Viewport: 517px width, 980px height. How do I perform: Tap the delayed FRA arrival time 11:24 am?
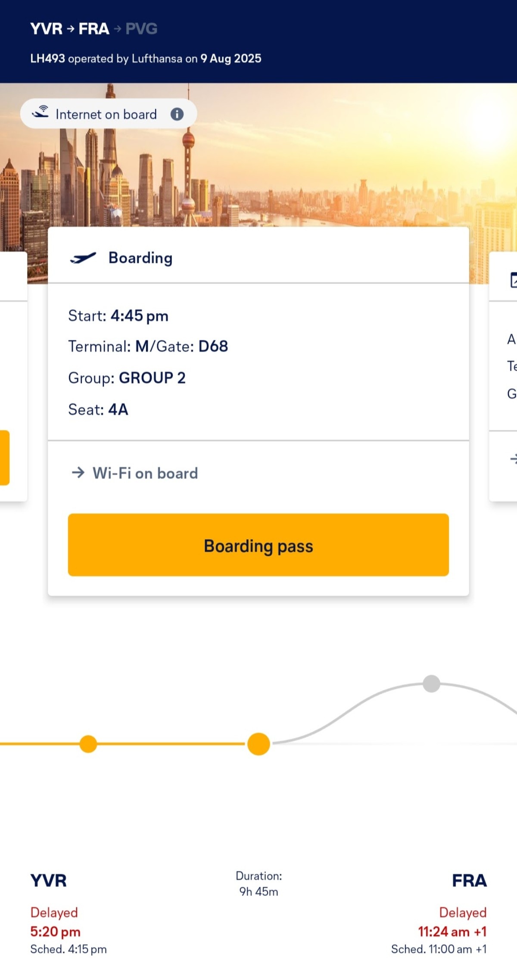452,932
